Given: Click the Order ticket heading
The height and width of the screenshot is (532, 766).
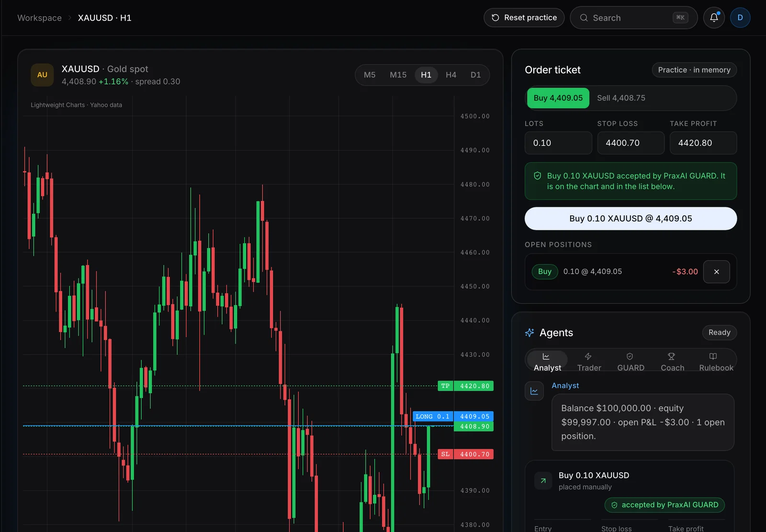Looking at the screenshot, I should [552, 70].
